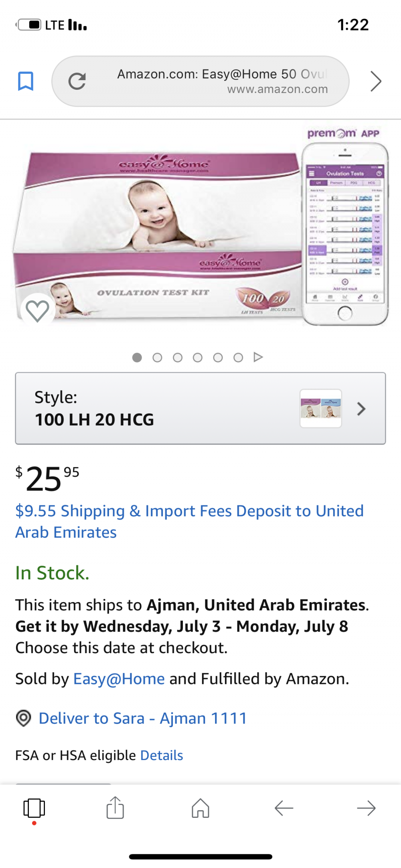Navigate forward with right arrow
401x868 pixels.
pyautogui.click(x=366, y=808)
